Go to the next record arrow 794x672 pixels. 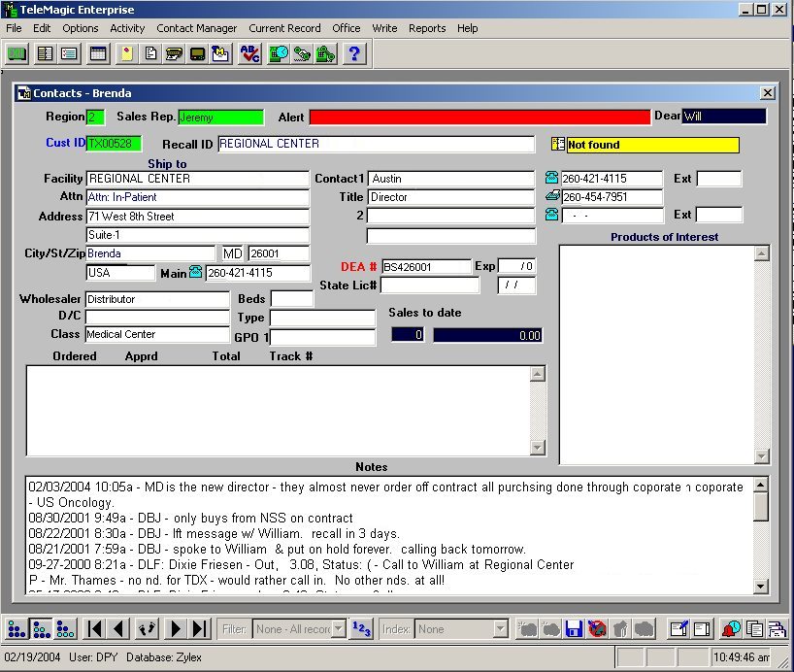coord(176,629)
